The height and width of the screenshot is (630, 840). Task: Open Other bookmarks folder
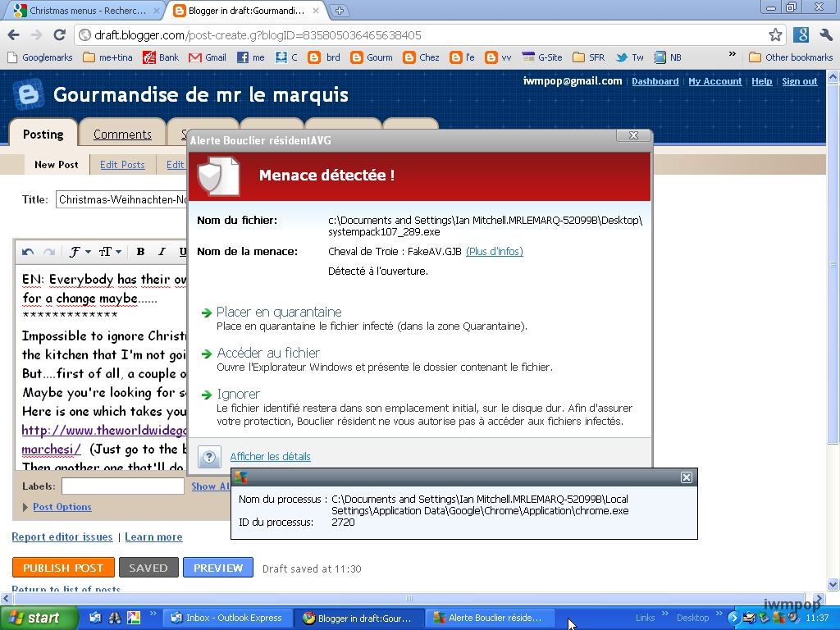(x=791, y=57)
